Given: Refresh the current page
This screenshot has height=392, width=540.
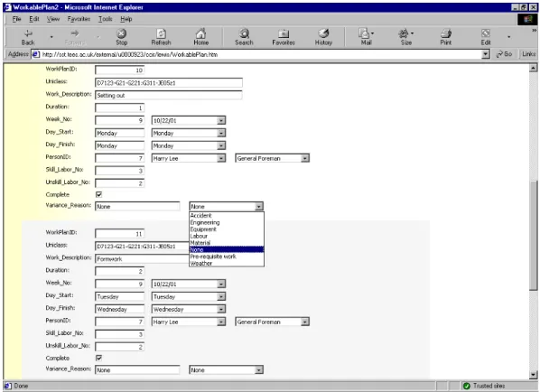Looking at the screenshot, I should click(161, 37).
